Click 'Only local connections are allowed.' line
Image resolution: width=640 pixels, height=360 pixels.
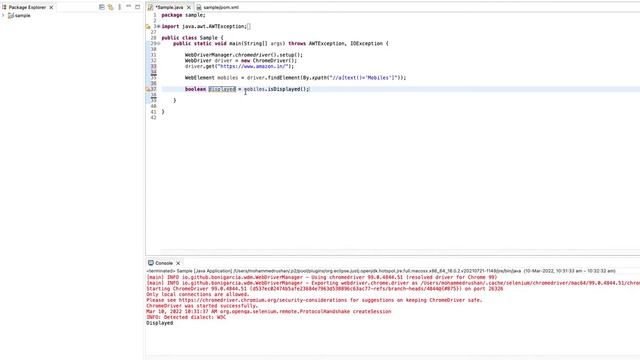198,294
